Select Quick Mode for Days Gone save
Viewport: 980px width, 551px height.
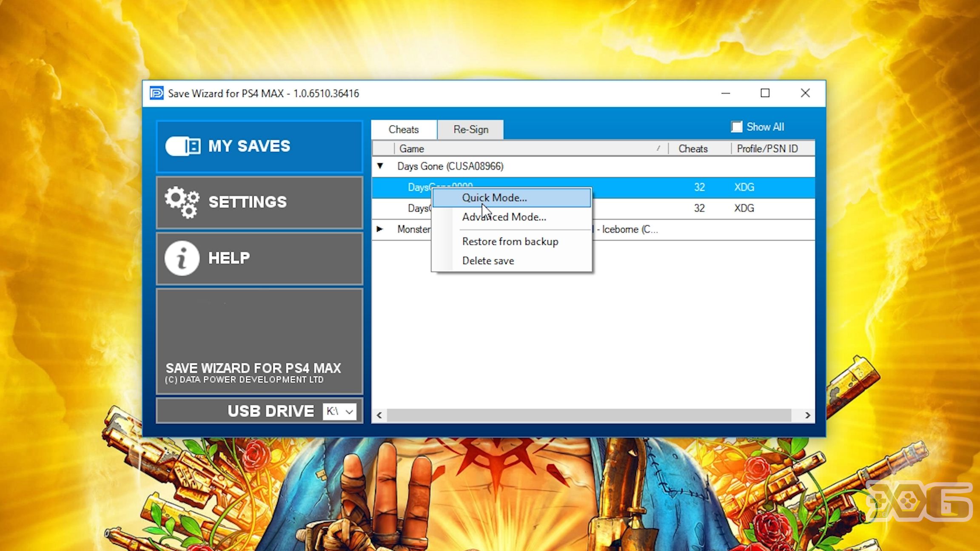coord(495,197)
